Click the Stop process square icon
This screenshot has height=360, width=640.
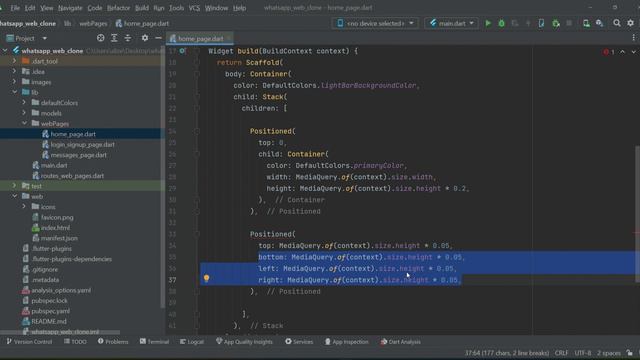click(x=569, y=23)
